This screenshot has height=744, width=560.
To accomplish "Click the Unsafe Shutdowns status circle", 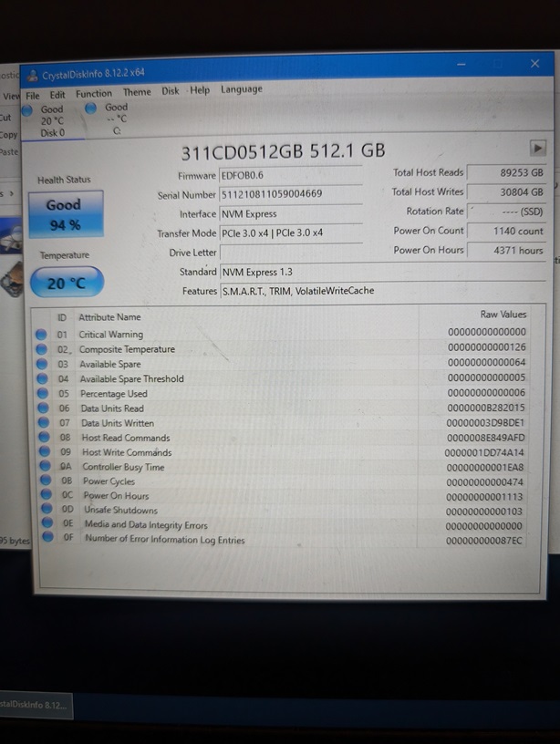I will pyautogui.click(x=47, y=508).
